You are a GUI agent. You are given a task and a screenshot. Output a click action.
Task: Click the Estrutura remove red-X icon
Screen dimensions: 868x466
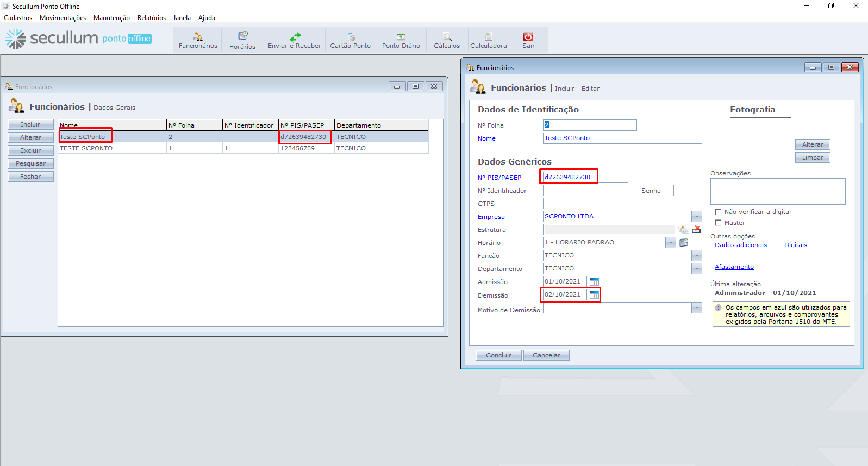pos(697,229)
